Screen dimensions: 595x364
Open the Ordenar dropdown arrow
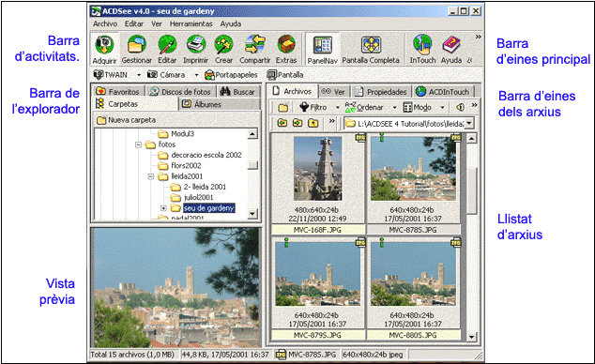pyautogui.click(x=395, y=108)
